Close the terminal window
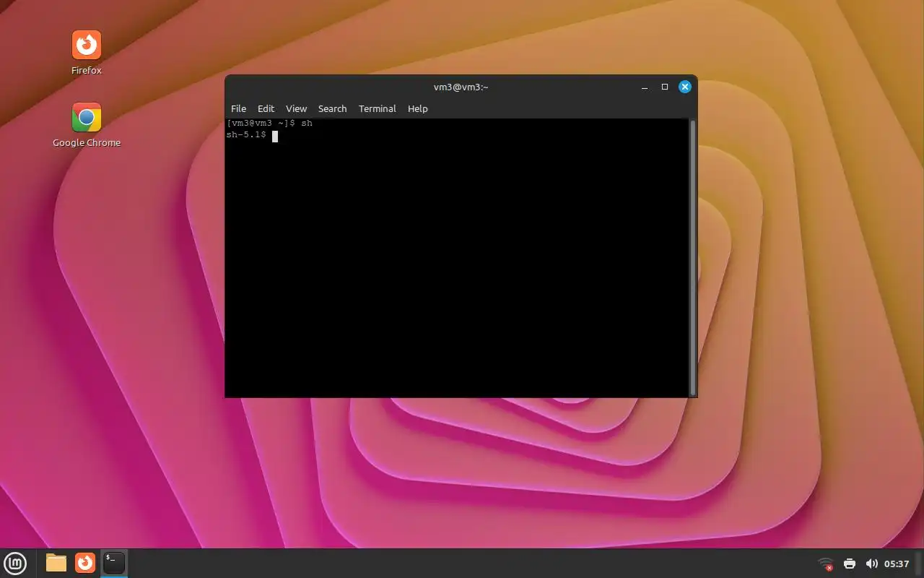Image resolution: width=924 pixels, height=578 pixels. point(685,87)
